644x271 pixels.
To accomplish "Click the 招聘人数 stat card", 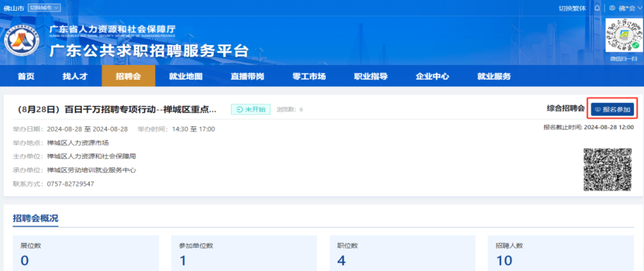I will [x=561, y=253].
